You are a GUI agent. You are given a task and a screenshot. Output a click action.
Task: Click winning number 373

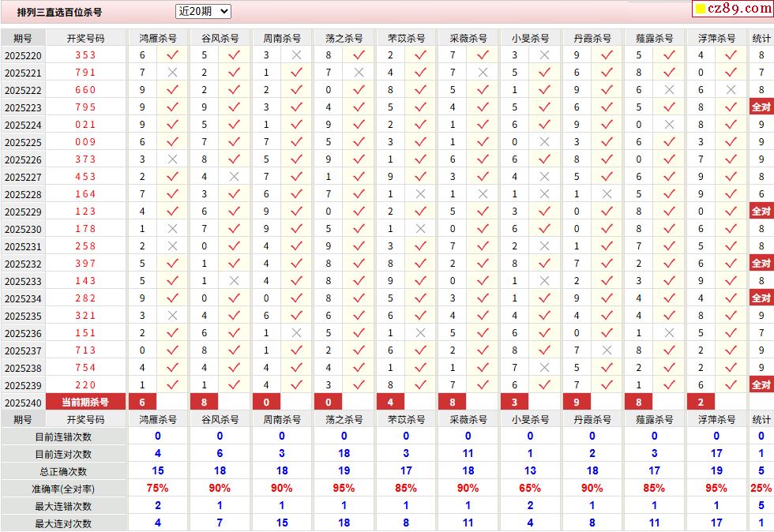point(85,159)
